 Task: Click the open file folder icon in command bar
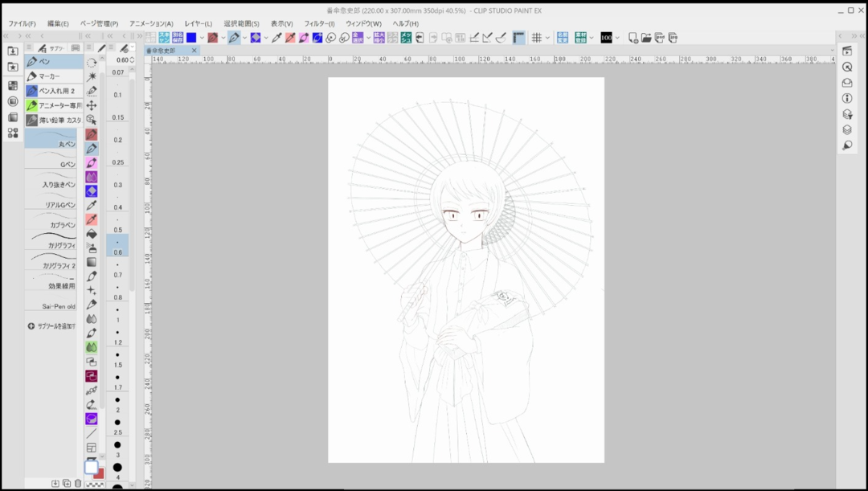(x=646, y=38)
